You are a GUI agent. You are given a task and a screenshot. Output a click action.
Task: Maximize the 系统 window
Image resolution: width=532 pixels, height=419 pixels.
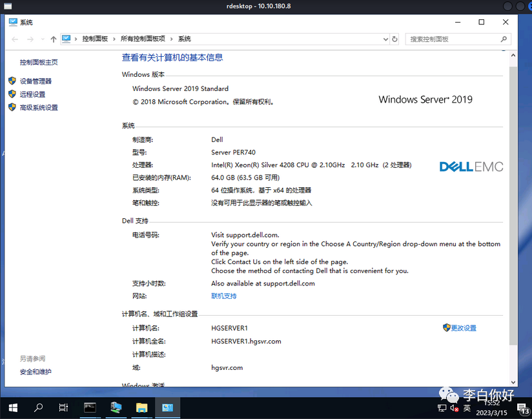click(x=482, y=22)
